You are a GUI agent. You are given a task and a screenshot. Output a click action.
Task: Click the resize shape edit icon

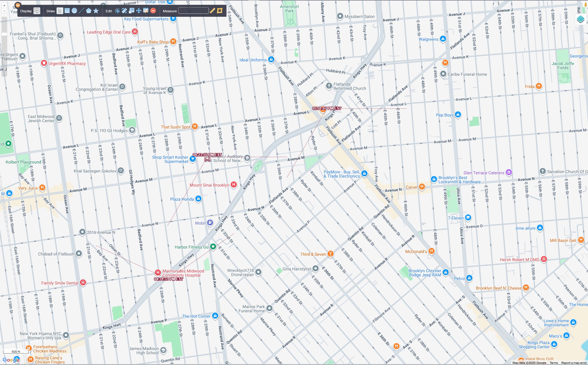132,11
